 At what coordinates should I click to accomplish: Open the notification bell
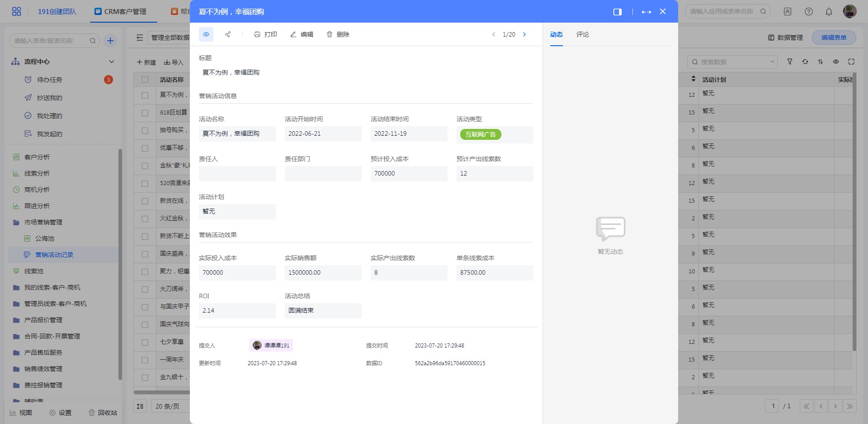coord(829,12)
